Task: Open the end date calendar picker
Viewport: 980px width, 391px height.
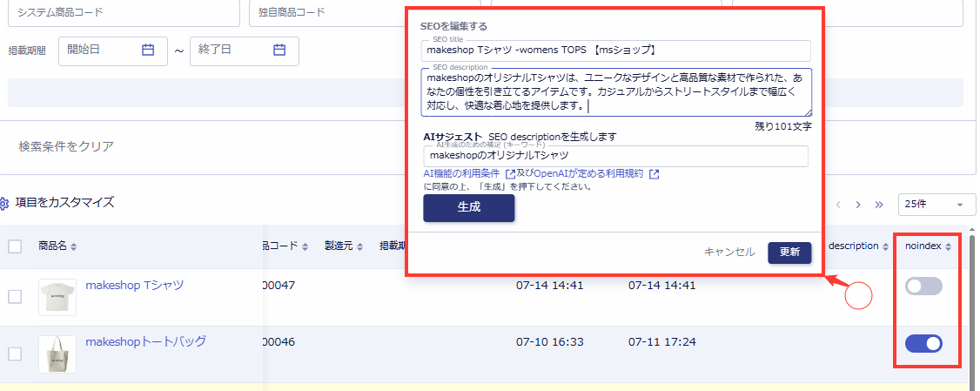Action: click(279, 51)
